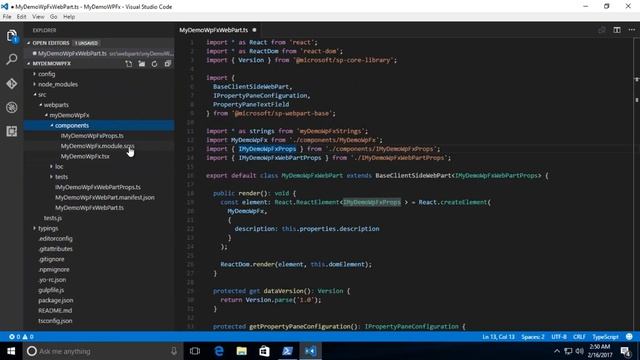Click TypeScript language mode
Screen dimensions: 640x360
[x=605, y=337]
